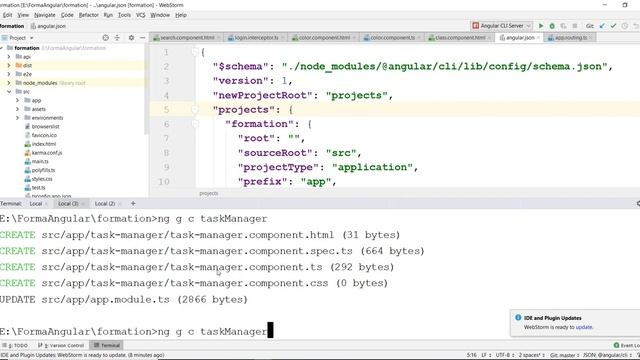Screen dimensions: 640x360
Task: Close the angular.json editor tab
Action: [538, 38]
